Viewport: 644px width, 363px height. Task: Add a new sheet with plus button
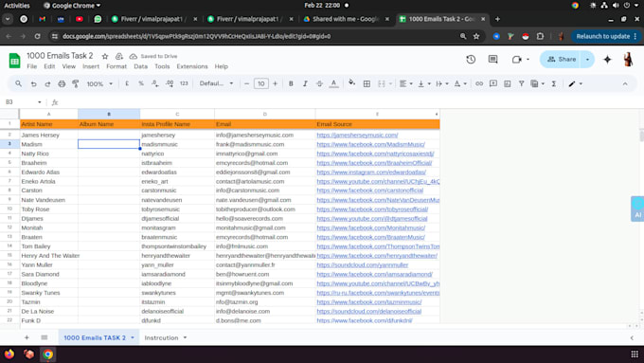(x=27, y=337)
